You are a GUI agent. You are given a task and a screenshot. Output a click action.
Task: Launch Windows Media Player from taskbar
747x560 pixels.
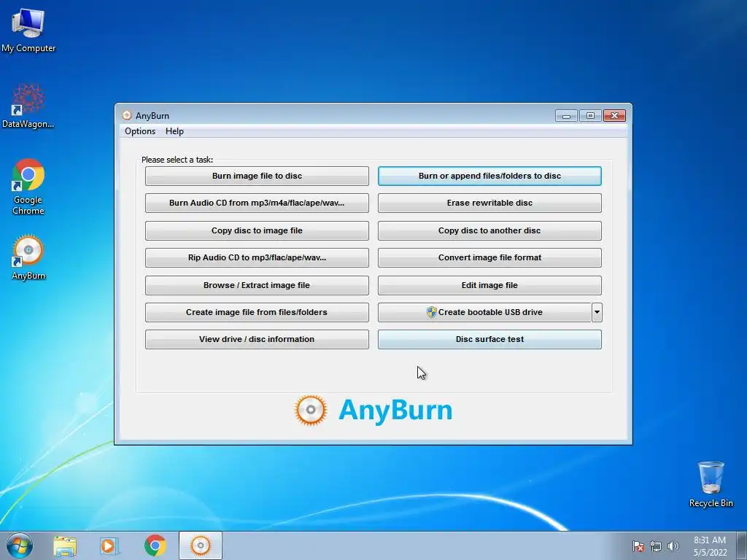[x=109, y=545]
